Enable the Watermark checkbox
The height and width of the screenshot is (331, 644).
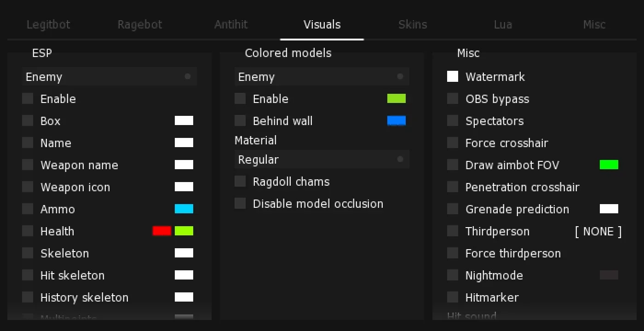[453, 77]
